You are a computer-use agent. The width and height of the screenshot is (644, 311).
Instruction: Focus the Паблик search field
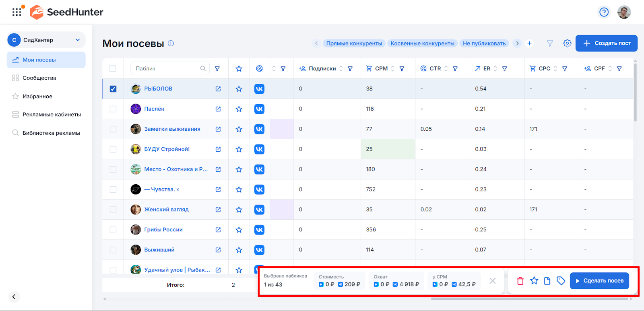(167, 69)
